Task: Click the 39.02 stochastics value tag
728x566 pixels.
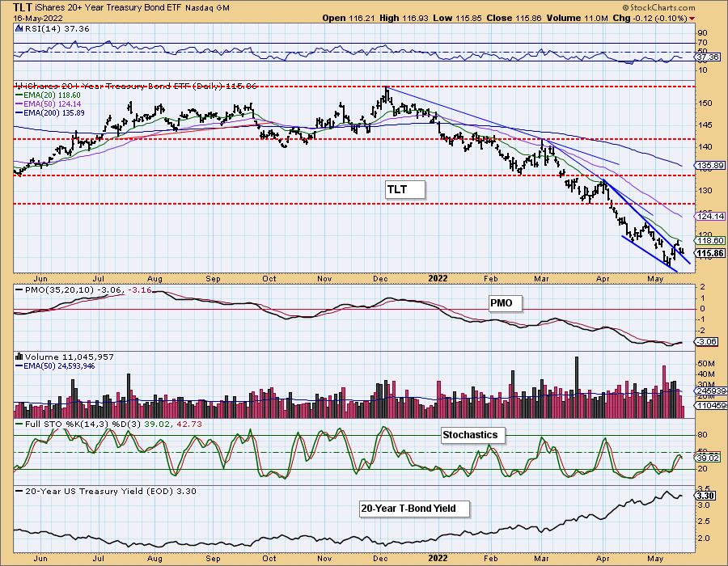Action: point(708,458)
